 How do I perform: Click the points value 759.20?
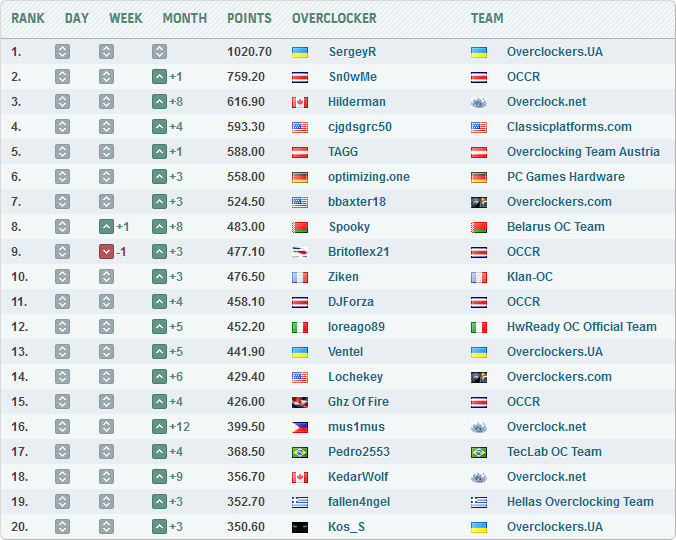(246, 77)
